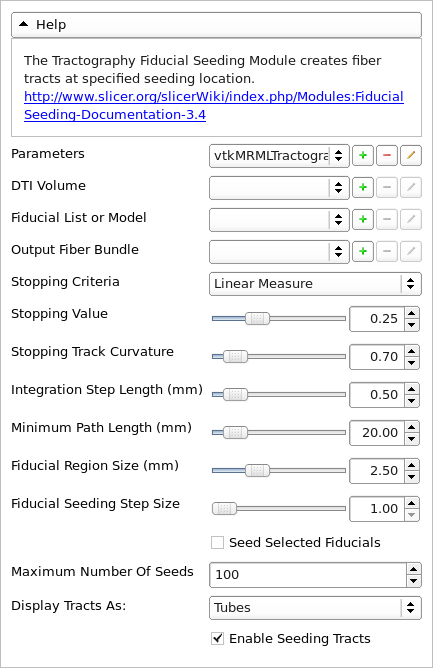Image resolution: width=433 pixels, height=668 pixels.
Task: Edit the Parameters node with pencil icon
Action: pos(411,155)
